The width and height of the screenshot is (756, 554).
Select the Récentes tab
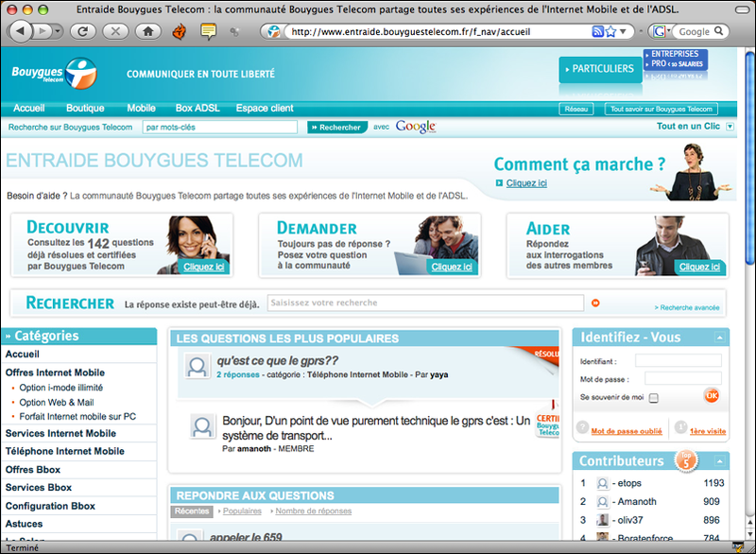[x=192, y=511]
